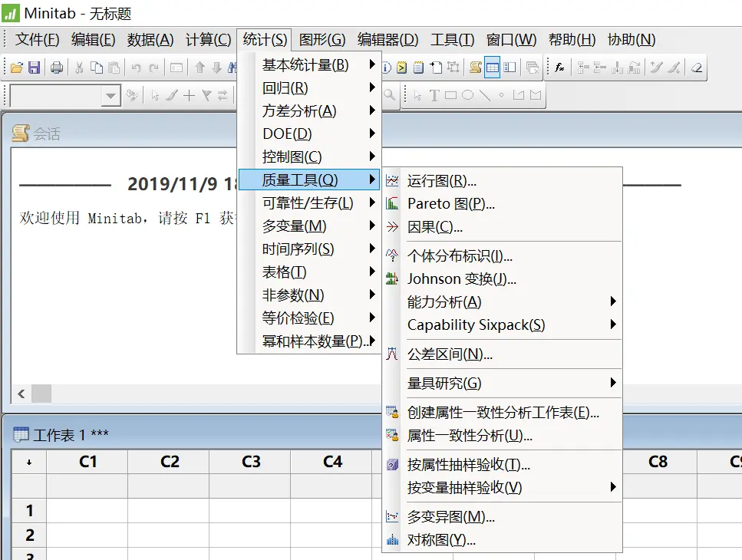Viewport: 742px width, 560px height.
Task: Choose 按属性抽样验收(T)... entry
Action: (502, 464)
